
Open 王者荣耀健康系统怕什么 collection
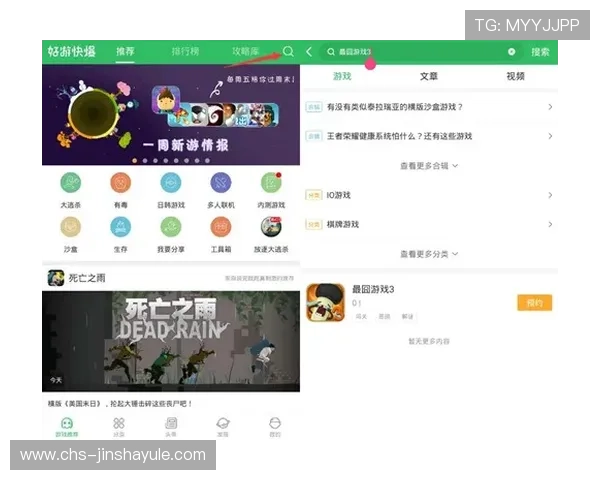[429, 136]
